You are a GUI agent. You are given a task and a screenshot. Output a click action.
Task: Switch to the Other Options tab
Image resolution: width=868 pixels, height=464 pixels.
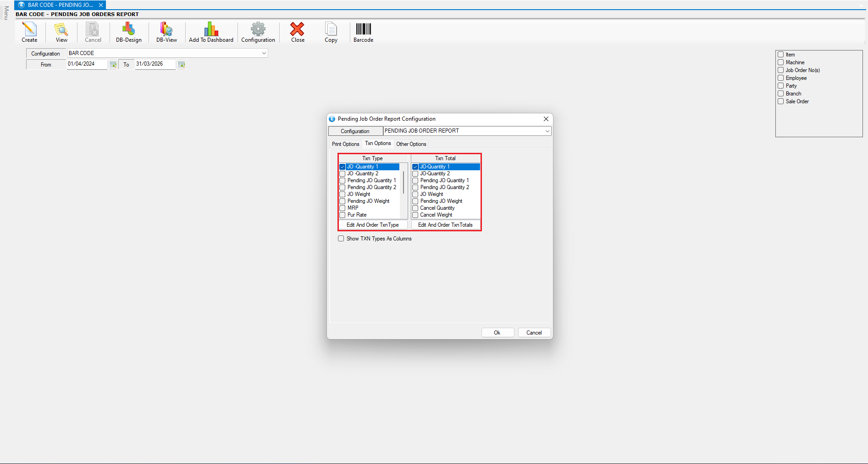[411, 144]
